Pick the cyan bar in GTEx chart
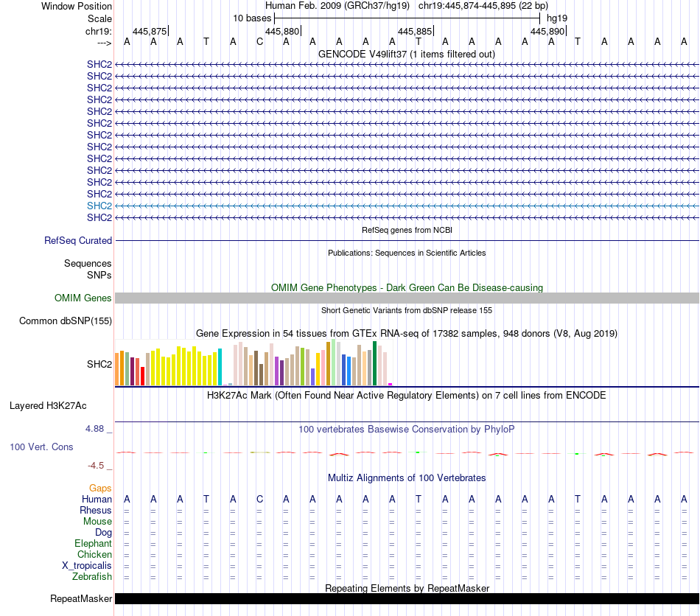700x616 pixels. [220, 368]
